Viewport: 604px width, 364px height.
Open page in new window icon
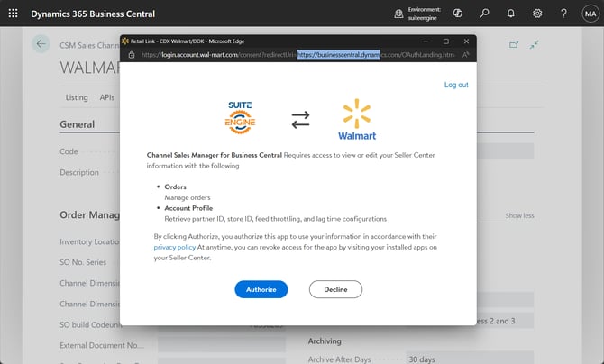(x=514, y=44)
